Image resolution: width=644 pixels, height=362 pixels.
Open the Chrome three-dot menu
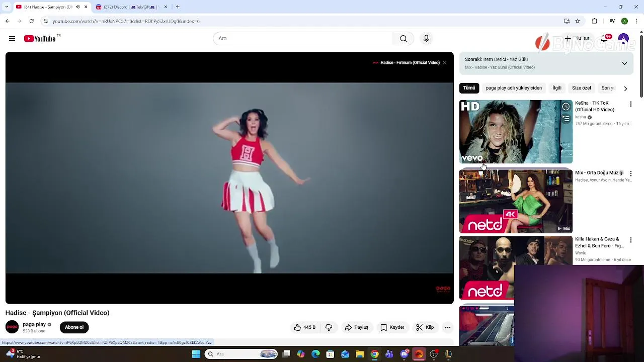point(637,21)
